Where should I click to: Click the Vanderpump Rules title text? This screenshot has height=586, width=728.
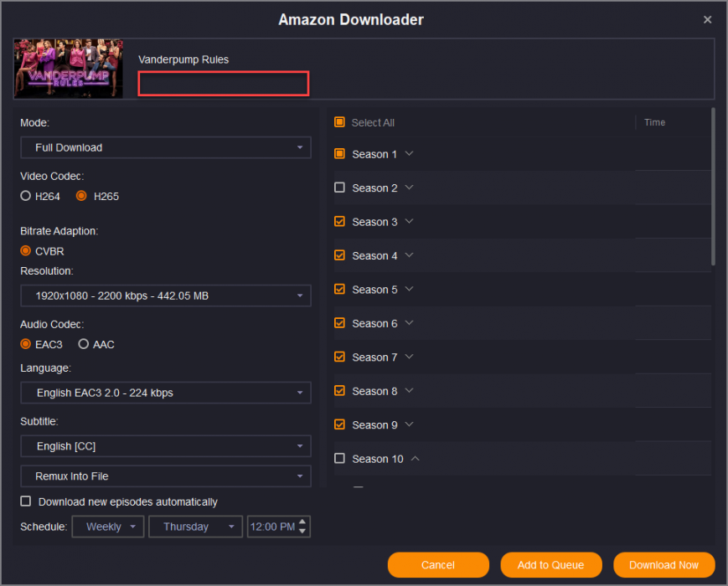coord(183,59)
